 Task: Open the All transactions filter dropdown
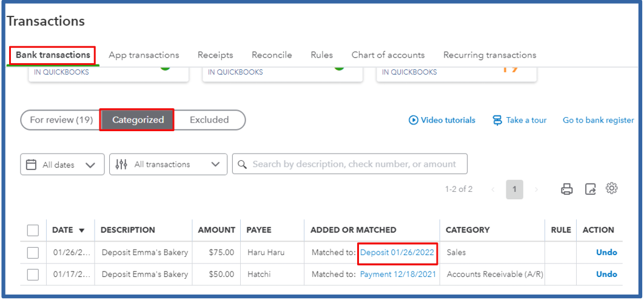(169, 165)
